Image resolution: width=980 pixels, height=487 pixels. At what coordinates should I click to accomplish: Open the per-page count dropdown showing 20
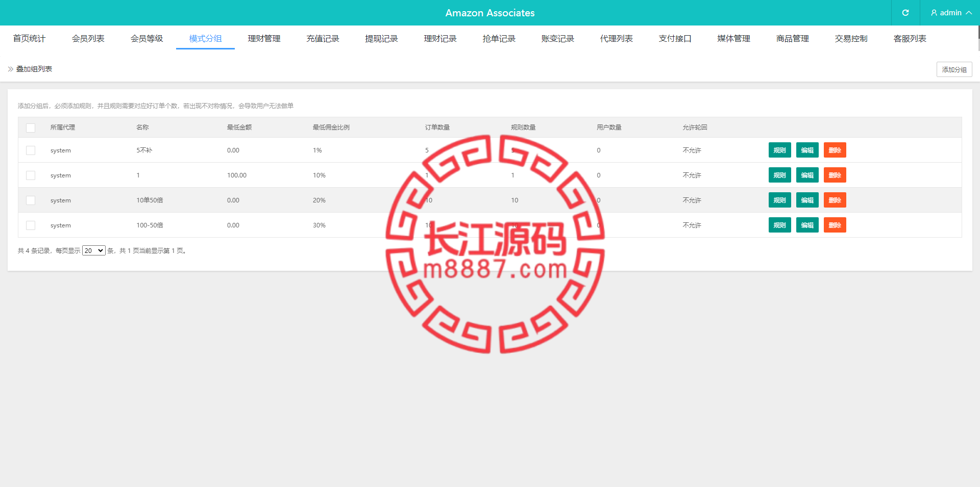click(x=93, y=250)
